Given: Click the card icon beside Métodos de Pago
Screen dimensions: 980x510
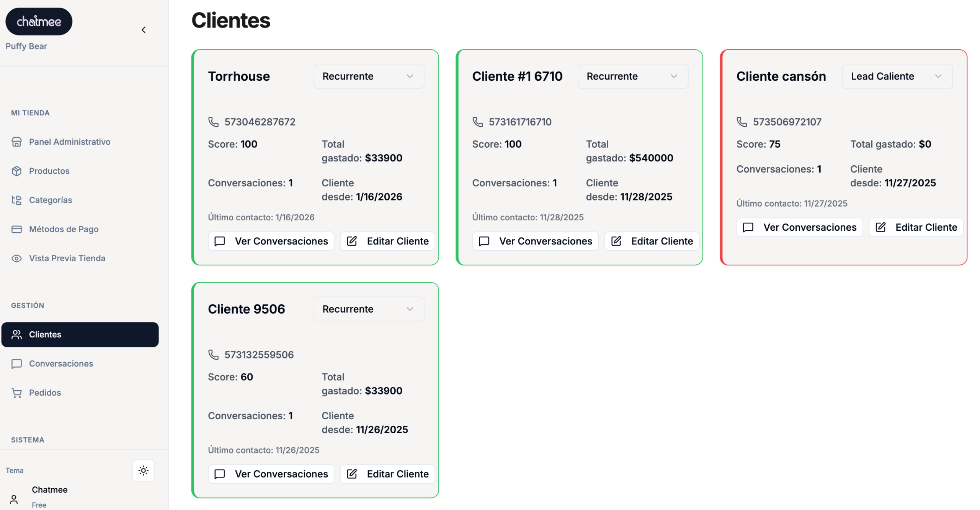Looking at the screenshot, I should (16, 229).
